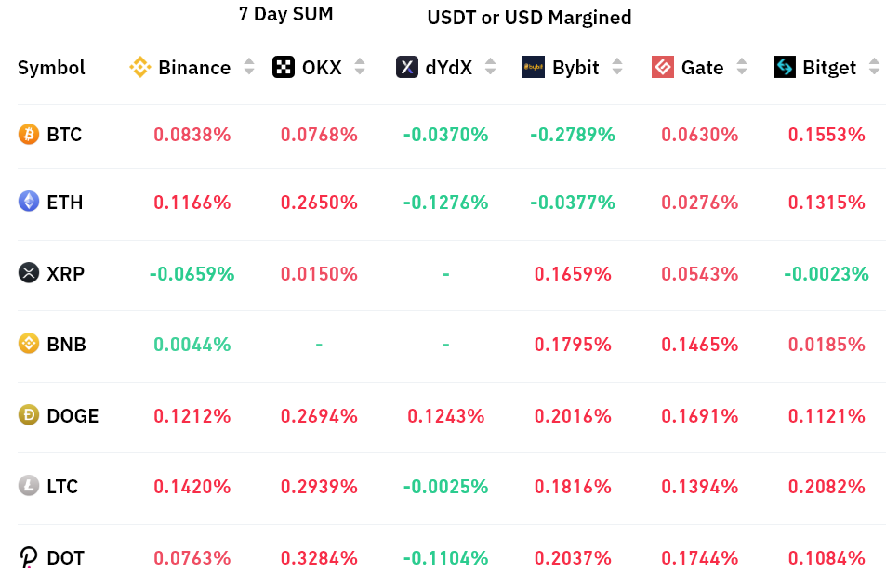Click the Polkadot DOT icon

click(29, 557)
